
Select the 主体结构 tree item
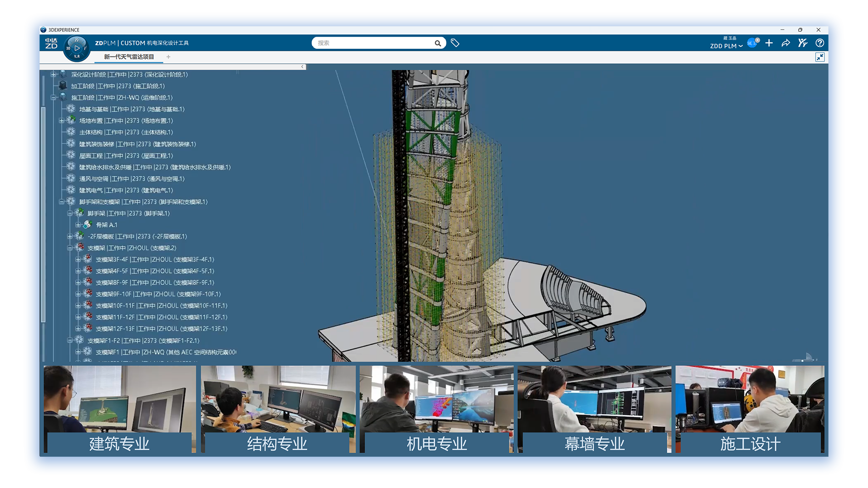coord(126,133)
